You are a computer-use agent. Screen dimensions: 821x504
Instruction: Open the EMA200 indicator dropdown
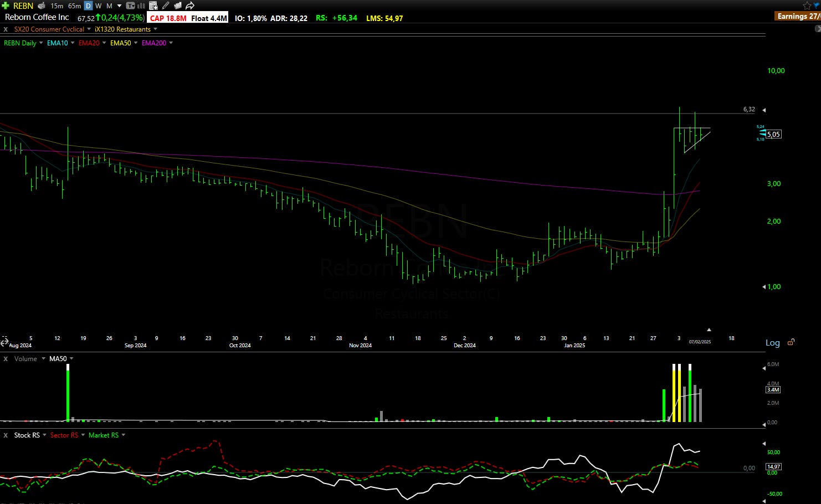[x=171, y=43]
